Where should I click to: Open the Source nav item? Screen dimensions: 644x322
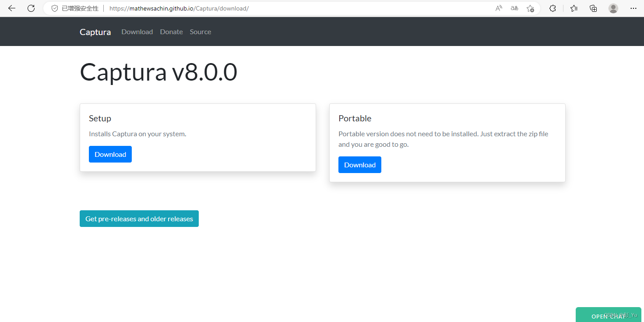coord(201,32)
